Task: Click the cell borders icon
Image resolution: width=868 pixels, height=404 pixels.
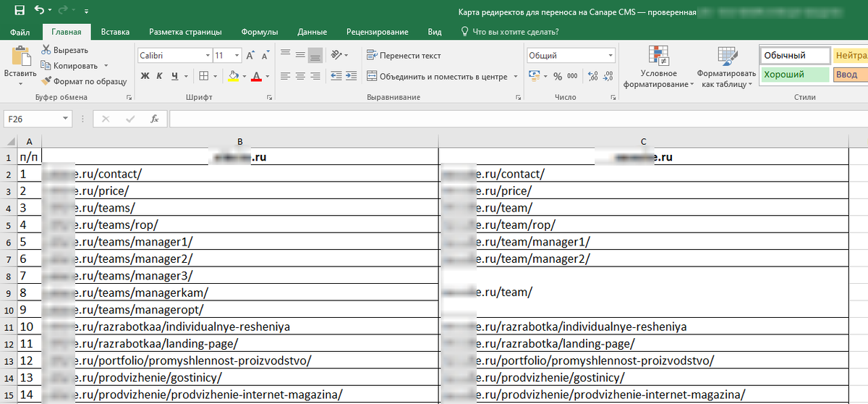Action: click(x=203, y=76)
